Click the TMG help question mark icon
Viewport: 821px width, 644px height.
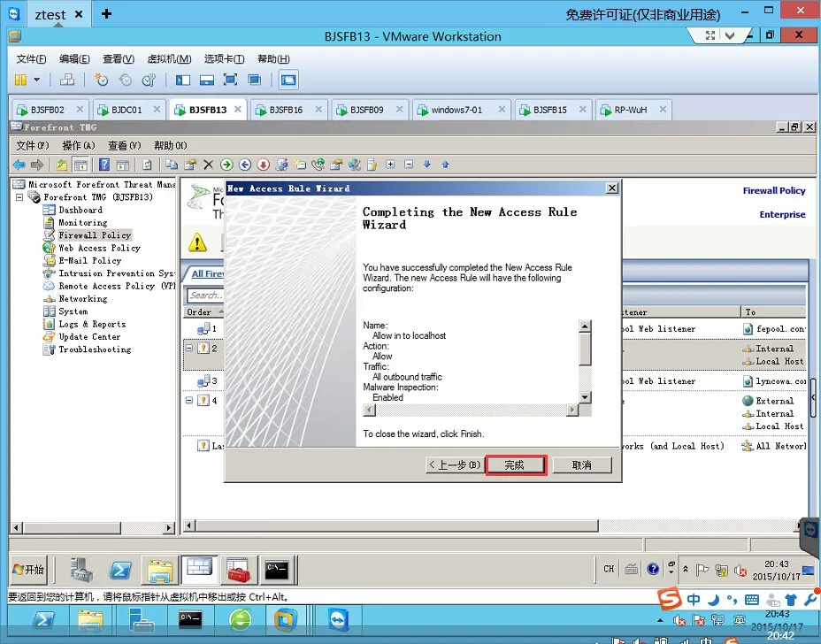[104, 165]
